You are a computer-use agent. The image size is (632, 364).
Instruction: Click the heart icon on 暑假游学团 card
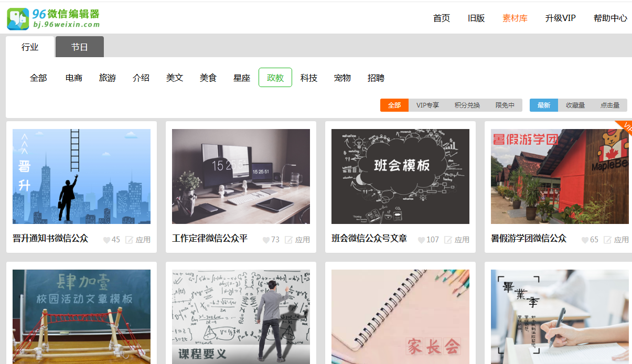coord(584,240)
